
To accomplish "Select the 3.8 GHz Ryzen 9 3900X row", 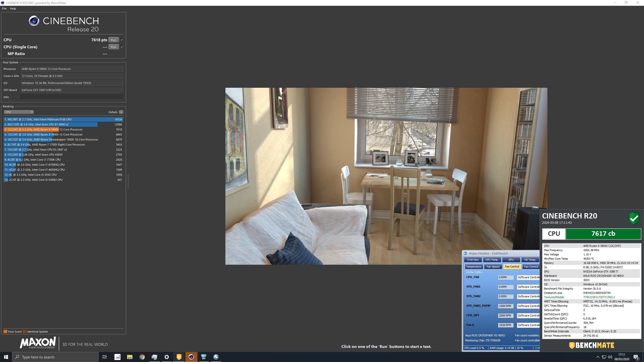I will [63, 134].
